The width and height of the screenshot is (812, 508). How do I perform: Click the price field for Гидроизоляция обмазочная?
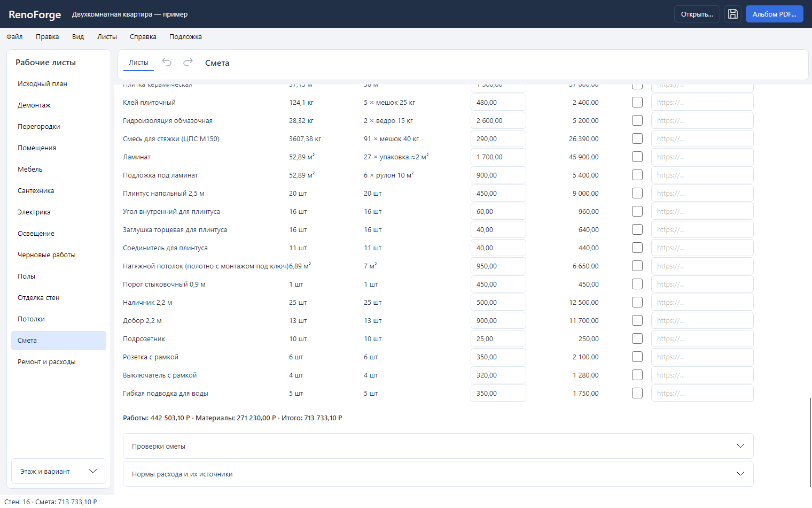tap(498, 120)
